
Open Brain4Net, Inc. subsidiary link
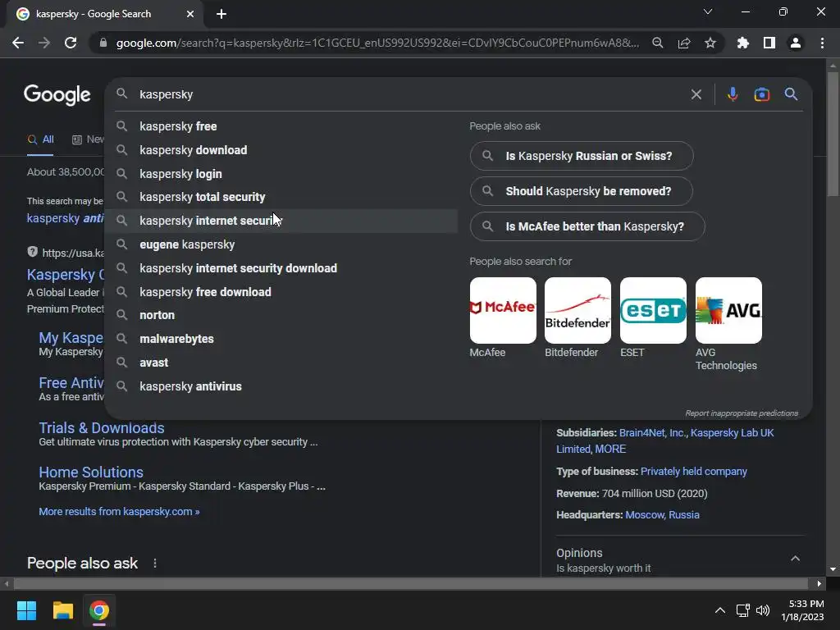click(x=653, y=433)
